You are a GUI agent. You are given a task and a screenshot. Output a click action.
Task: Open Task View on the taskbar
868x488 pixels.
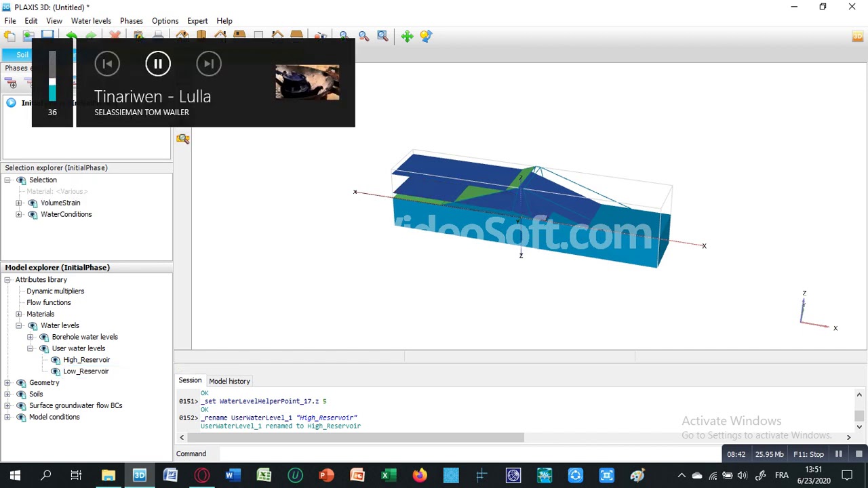pyautogui.click(x=76, y=475)
